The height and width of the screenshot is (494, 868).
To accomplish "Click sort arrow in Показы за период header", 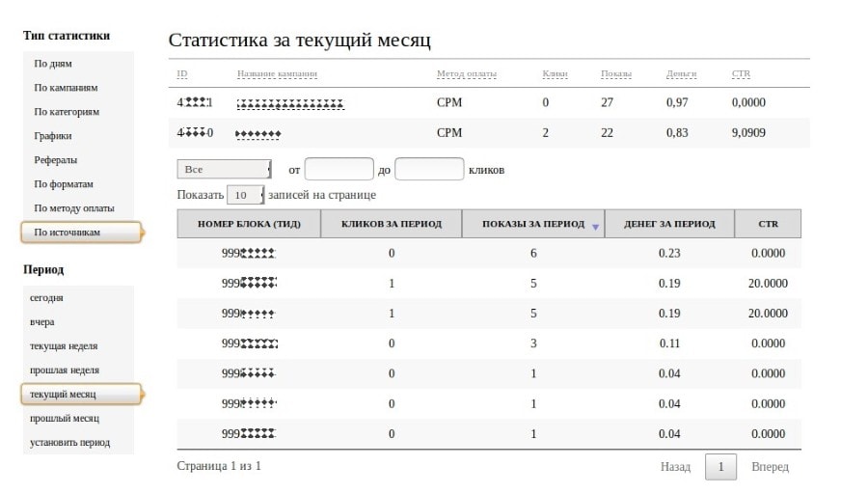I will [x=595, y=227].
